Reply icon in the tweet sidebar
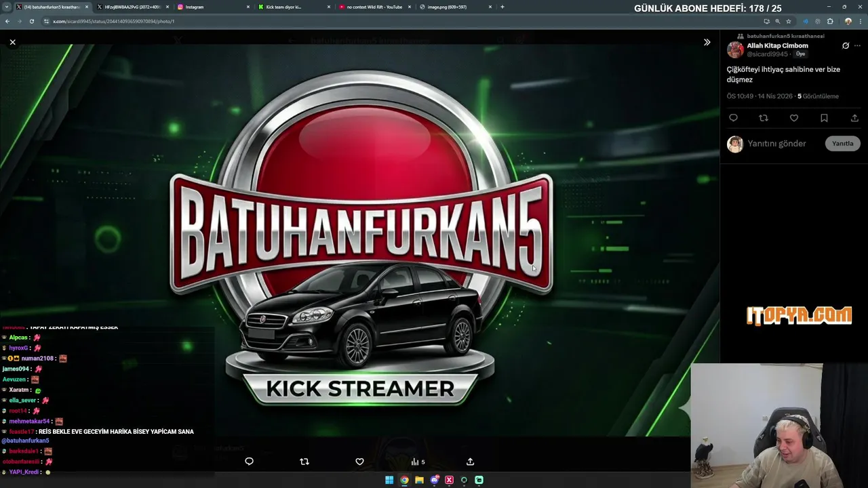 pos(733,118)
